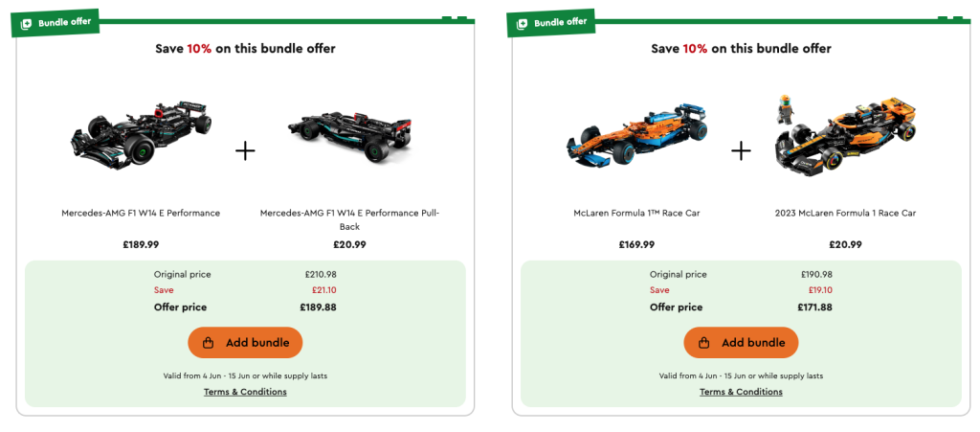Click the £171.88 offer price
Screen dimensions: 980x432
coord(813,307)
